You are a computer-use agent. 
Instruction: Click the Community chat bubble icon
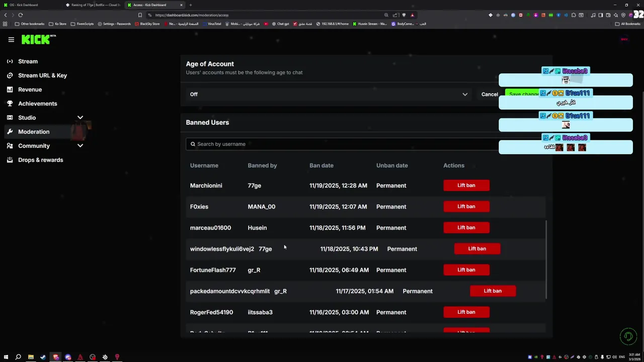tap(10, 146)
